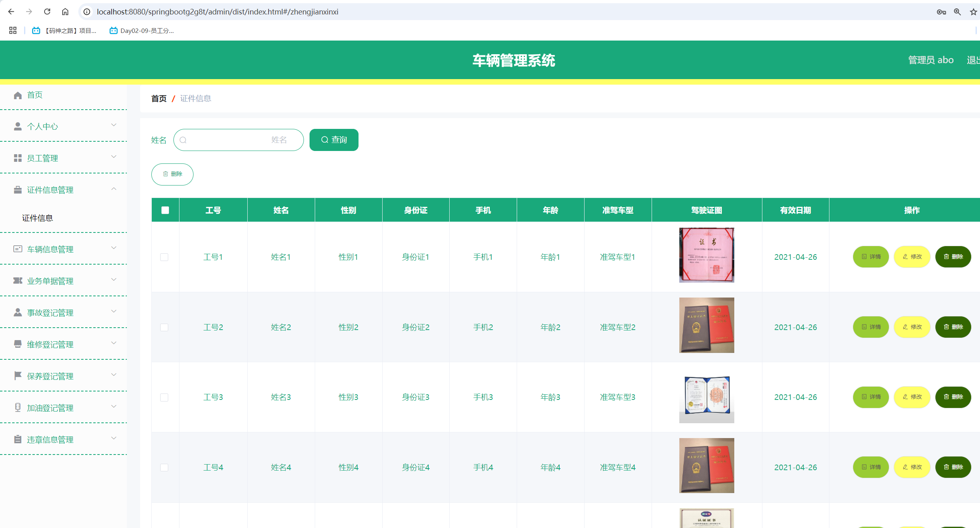The width and height of the screenshot is (980, 528).
Task: Click the 姓名 search input field
Action: coord(238,140)
